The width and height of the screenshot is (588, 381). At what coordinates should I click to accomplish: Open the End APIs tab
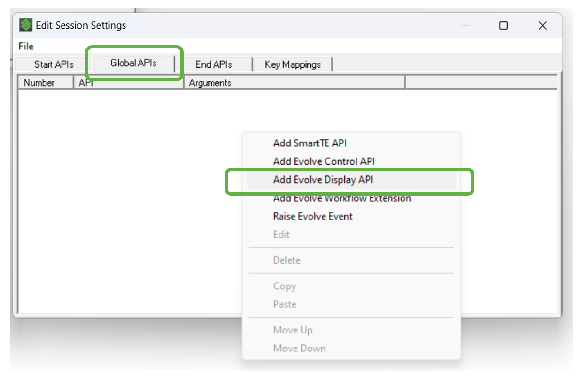tap(214, 64)
